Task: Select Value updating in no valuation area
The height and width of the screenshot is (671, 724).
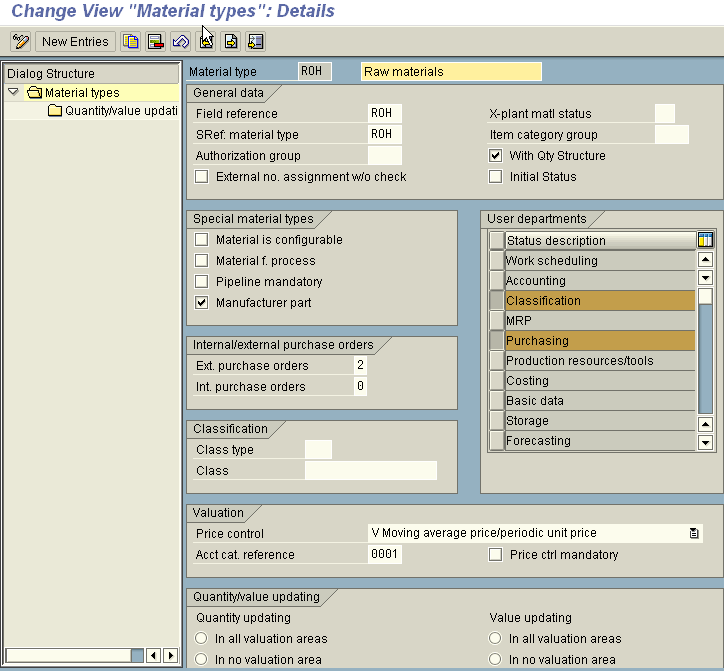Action: point(495,659)
